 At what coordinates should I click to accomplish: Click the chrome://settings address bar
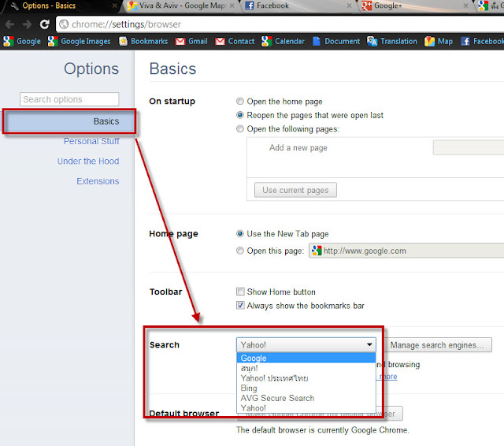click(x=280, y=24)
